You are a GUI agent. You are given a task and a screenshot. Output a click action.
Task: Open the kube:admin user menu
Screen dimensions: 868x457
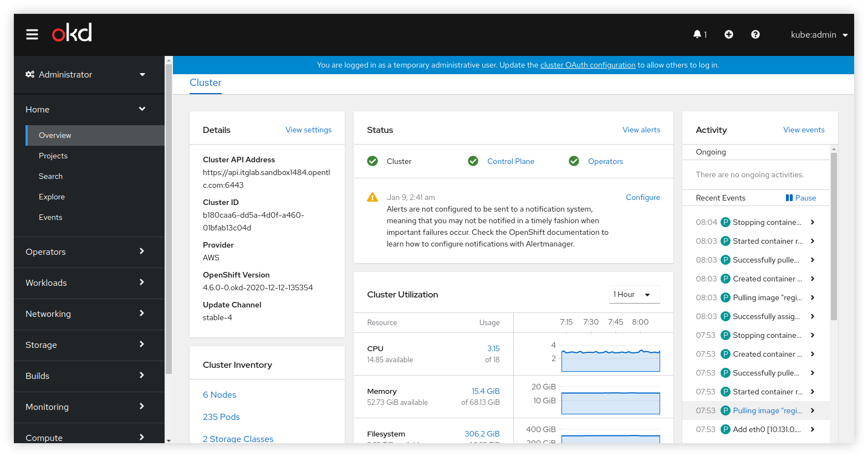819,34
